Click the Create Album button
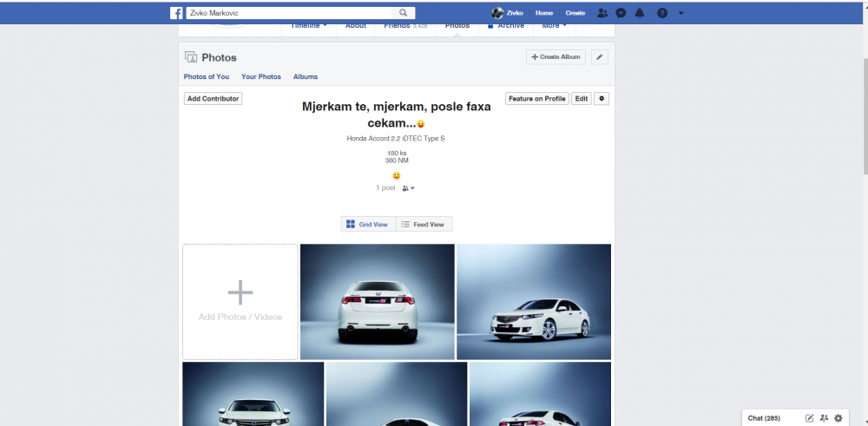This screenshot has height=426, width=868. pos(556,57)
